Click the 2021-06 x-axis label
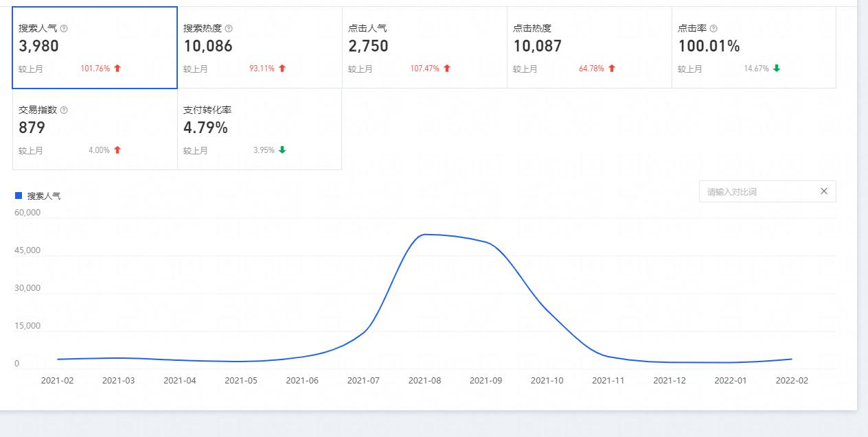Image resolution: width=868 pixels, height=437 pixels. point(302,381)
